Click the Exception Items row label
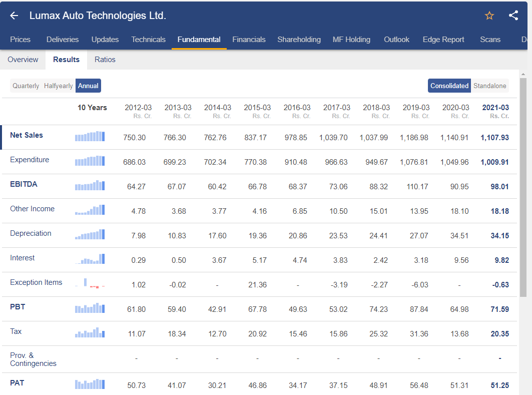This screenshot has width=532, height=395. [x=36, y=282]
